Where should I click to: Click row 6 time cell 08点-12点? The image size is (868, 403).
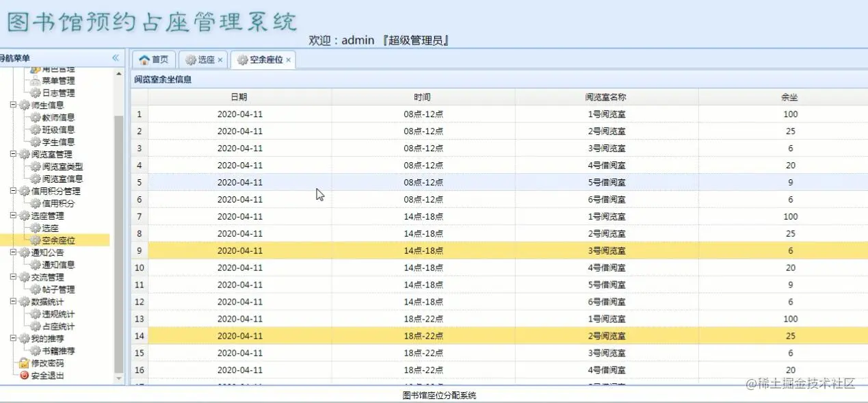(x=423, y=200)
